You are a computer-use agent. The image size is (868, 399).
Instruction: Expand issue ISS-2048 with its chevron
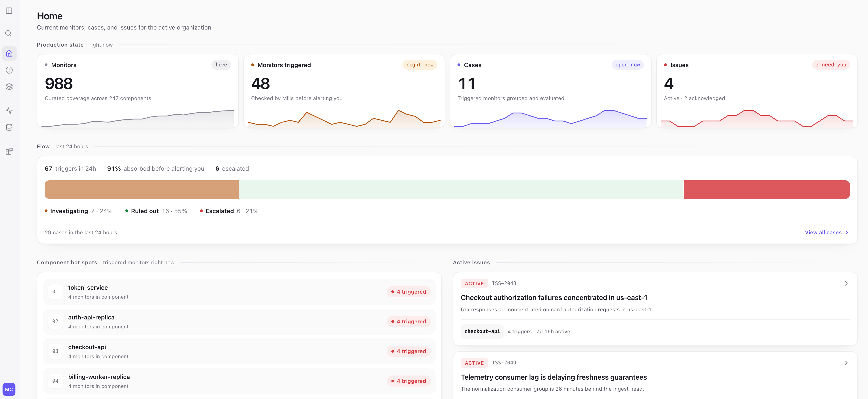846,284
